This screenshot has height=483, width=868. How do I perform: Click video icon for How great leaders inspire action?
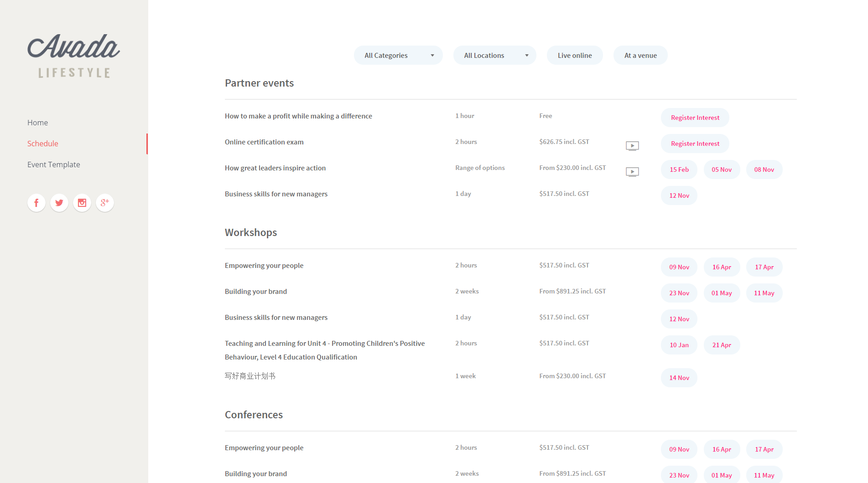coord(632,172)
